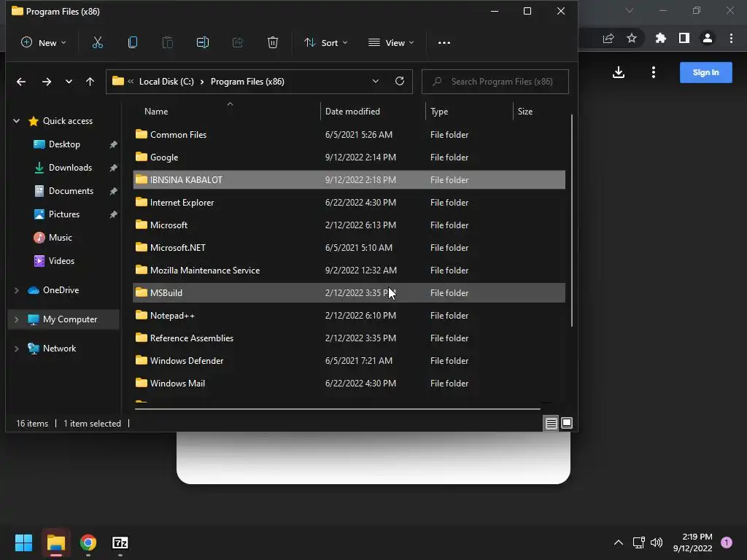Select the Windows Mail folder
The image size is (747, 560).
click(349, 384)
